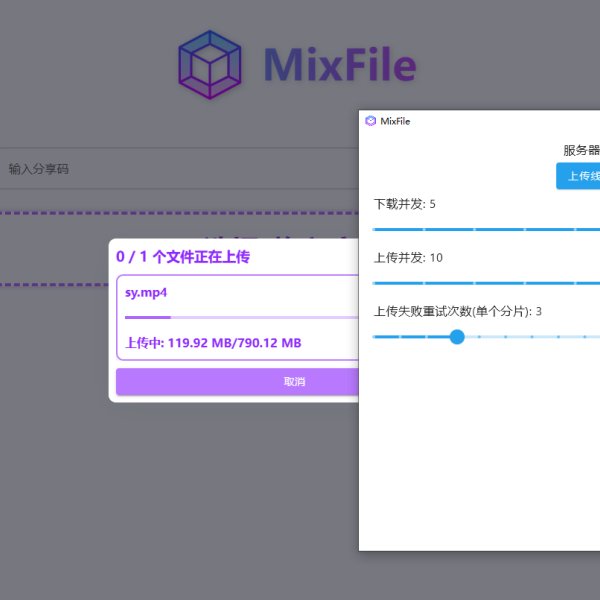Click the 上传中: 119.92 MB/790.12 MB status text
600x600 pixels.
click(213, 343)
